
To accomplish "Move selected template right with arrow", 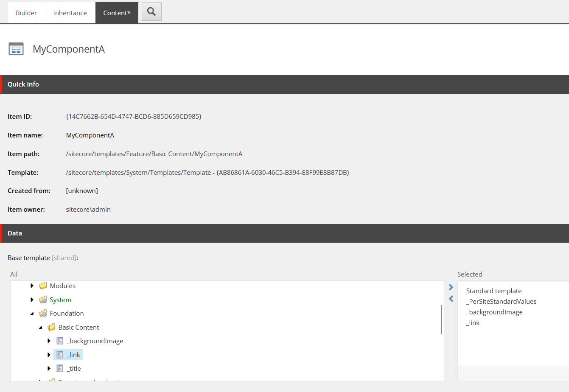I will tap(451, 288).
